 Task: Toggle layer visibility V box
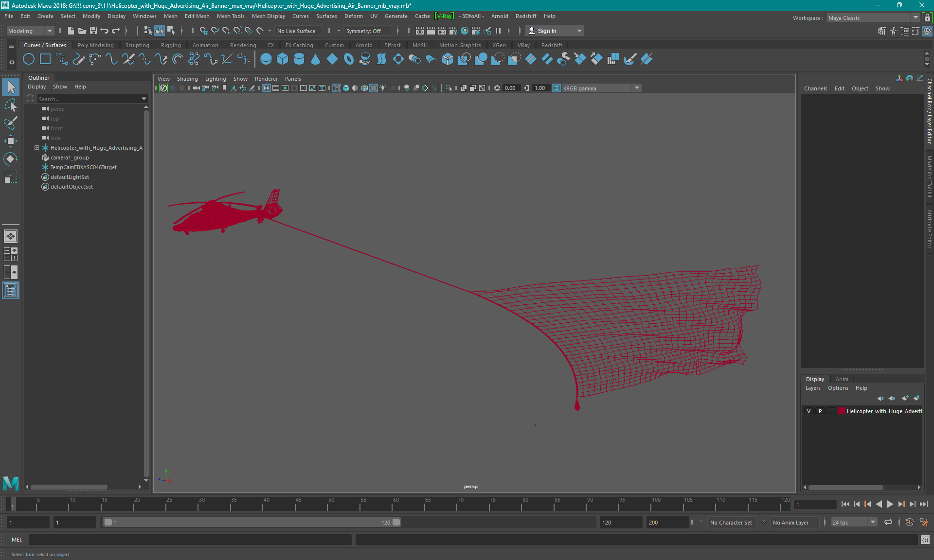coord(809,411)
